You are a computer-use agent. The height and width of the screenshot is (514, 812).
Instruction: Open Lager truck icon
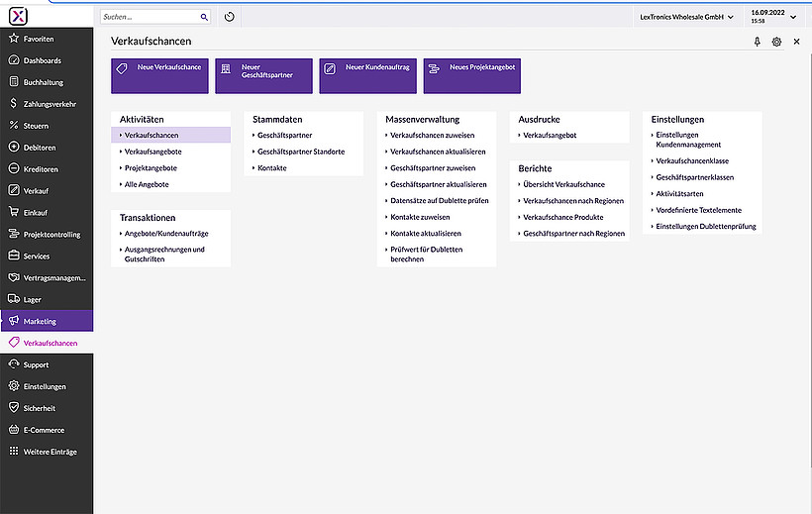click(14, 299)
